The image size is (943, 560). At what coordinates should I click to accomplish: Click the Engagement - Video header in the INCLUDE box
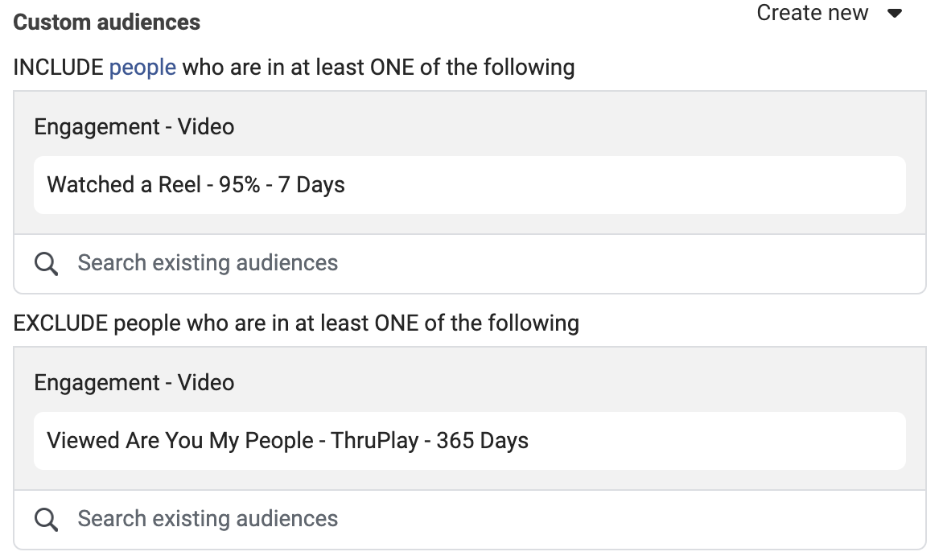coord(134,127)
